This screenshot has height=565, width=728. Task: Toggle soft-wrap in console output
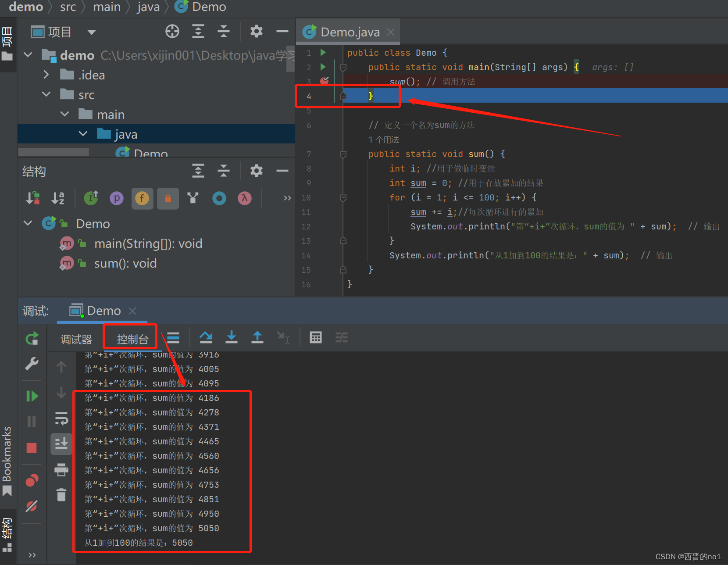tap(61, 418)
